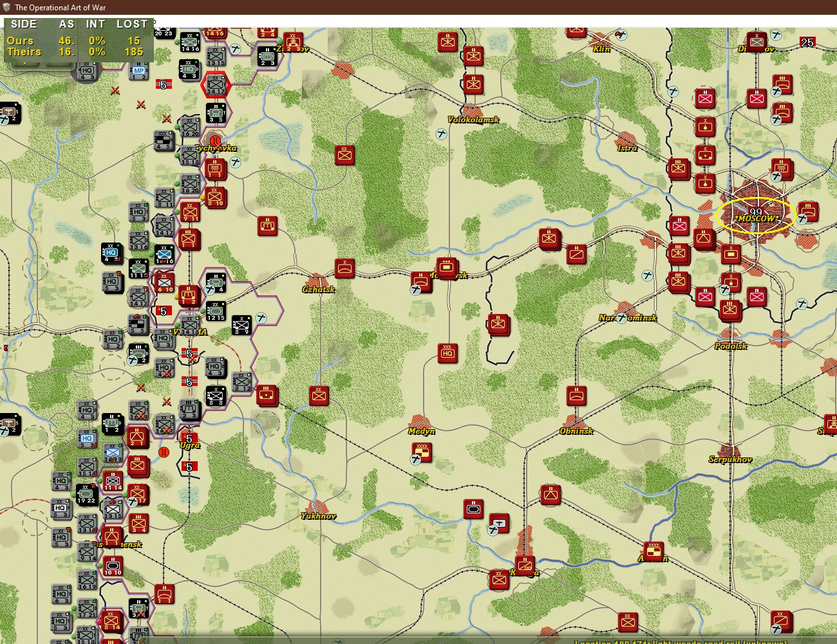Screen dimensions: 837x644
Task: Click the Volokolamsk town label
Action: (x=473, y=120)
